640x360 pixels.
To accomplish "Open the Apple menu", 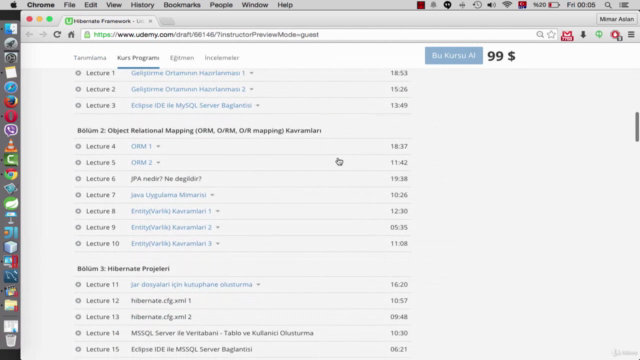I will tap(13, 5).
